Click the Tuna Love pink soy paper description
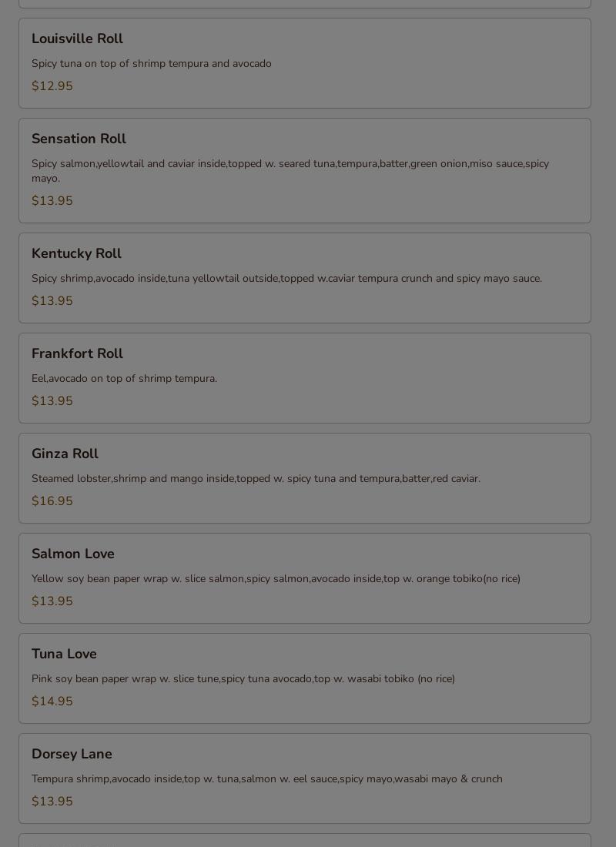The height and width of the screenshot is (847, 616). 243,679
